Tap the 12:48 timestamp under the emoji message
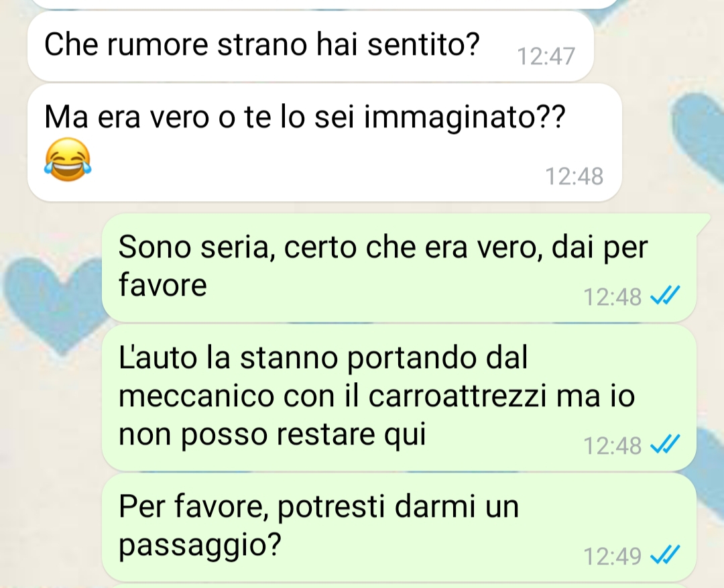 click(x=575, y=176)
